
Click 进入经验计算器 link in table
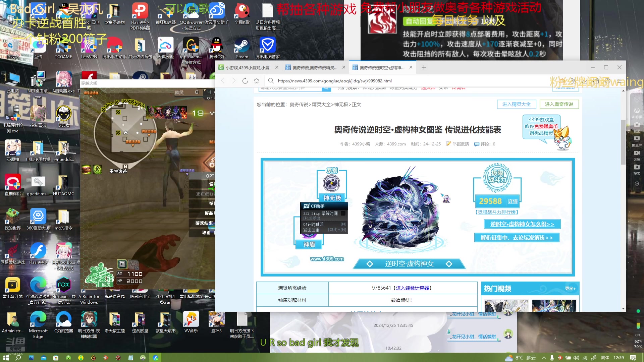[412, 288]
